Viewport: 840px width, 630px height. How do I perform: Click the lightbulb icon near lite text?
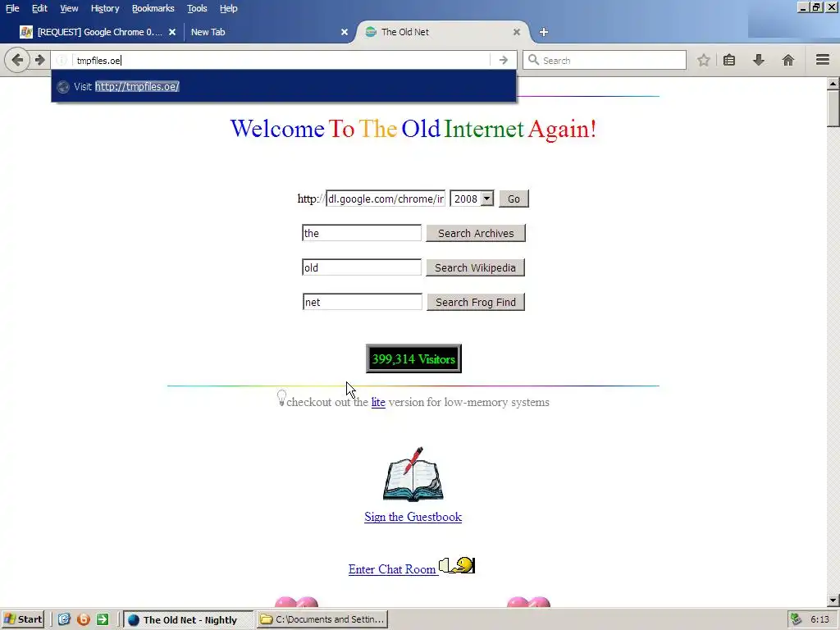coord(281,398)
